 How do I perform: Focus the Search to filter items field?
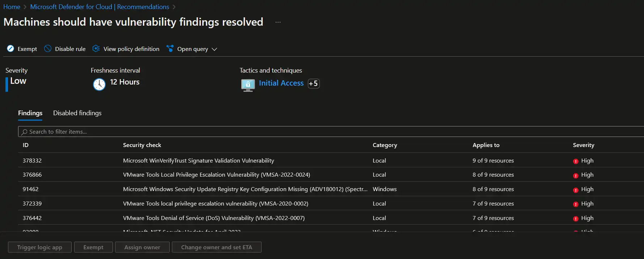(331, 131)
